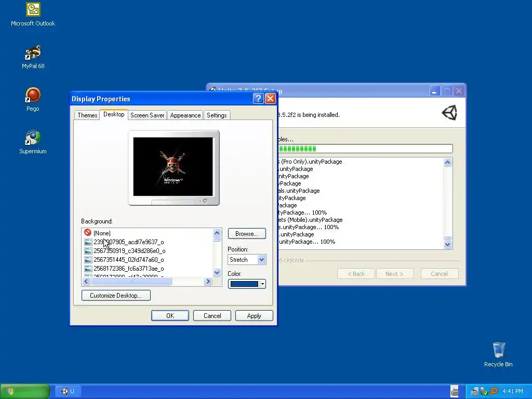Click the image icon beside 2567350919_c349d286e0_o

tap(88, 251)
